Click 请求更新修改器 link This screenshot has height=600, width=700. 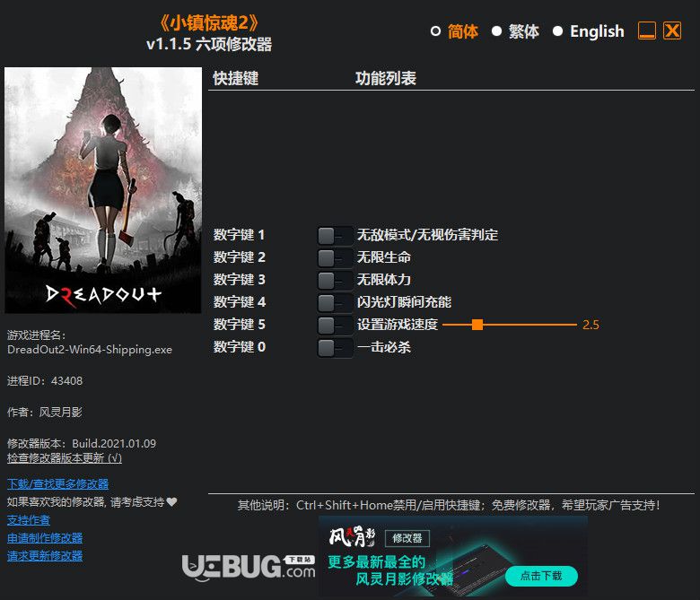[45, 556]
